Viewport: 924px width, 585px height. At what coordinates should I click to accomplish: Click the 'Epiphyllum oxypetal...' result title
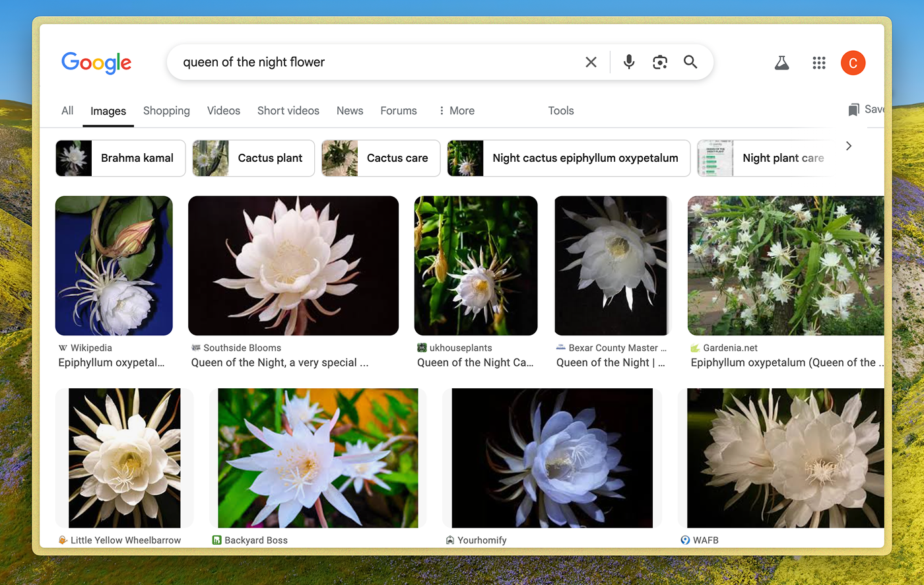[x=112, y=362]
